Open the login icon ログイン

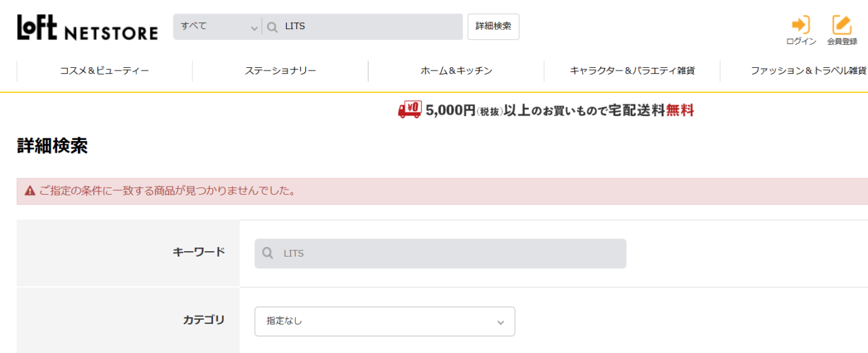801,31
